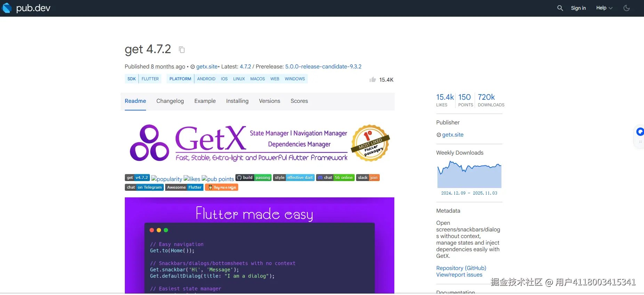Select the WINDOWS platform tag
This screenshot has width=644, height=295.
click(295, 79)
